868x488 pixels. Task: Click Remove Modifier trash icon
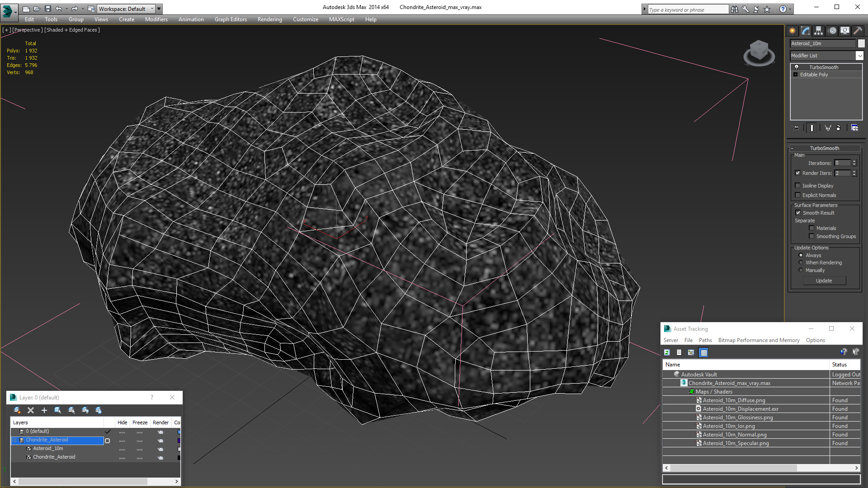click(838, 128)
